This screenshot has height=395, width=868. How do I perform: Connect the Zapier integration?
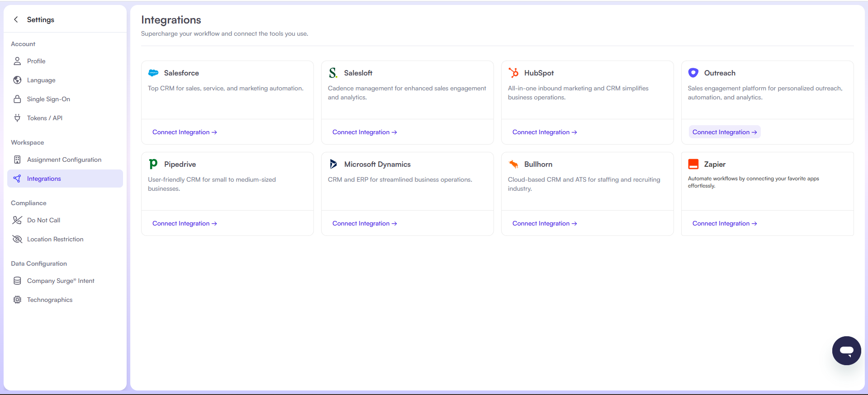tap(724, 223)
